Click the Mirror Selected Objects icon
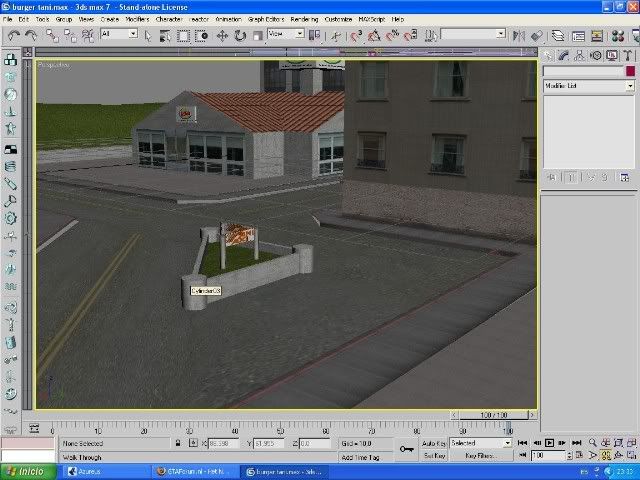 (519, 36)
